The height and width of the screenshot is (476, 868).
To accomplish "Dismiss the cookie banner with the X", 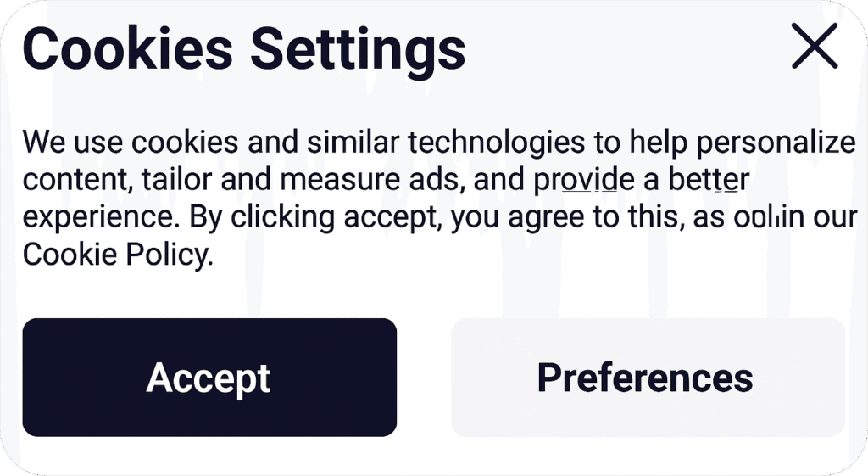I will point(815,48).
